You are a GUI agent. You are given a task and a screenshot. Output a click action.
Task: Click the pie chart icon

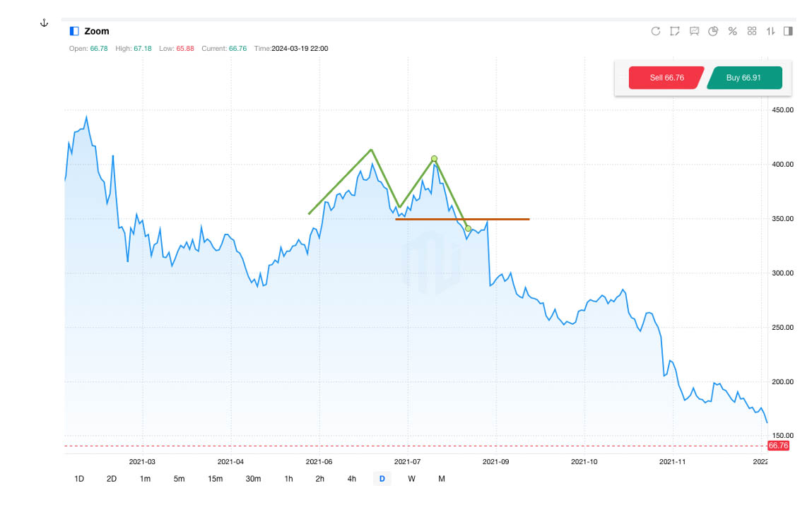pos(713,31)
